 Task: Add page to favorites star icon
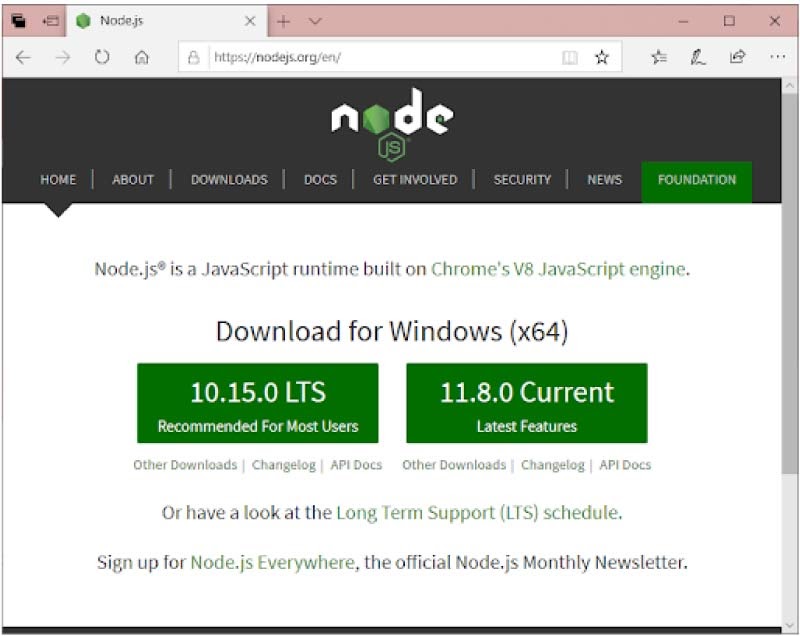click(602, 57)
